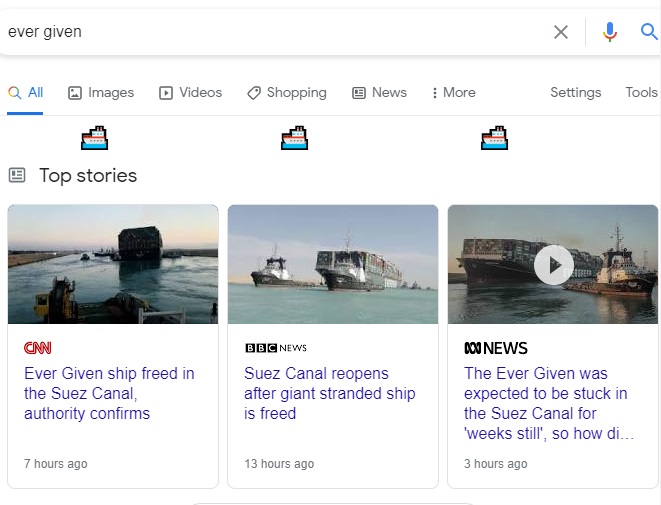Go to the News tab
The width and height of the screenshot is (661, 505).
[x=380, y=93]
